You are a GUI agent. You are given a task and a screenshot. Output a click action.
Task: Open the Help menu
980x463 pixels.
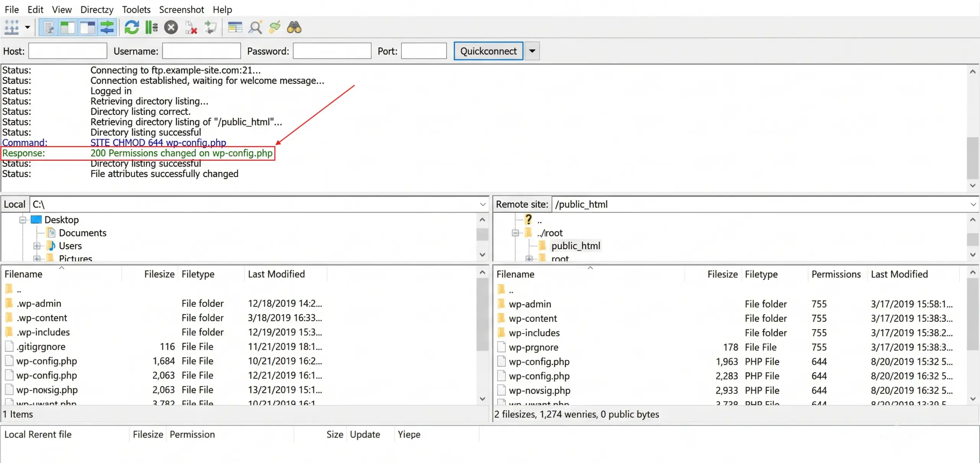point(222,10)
